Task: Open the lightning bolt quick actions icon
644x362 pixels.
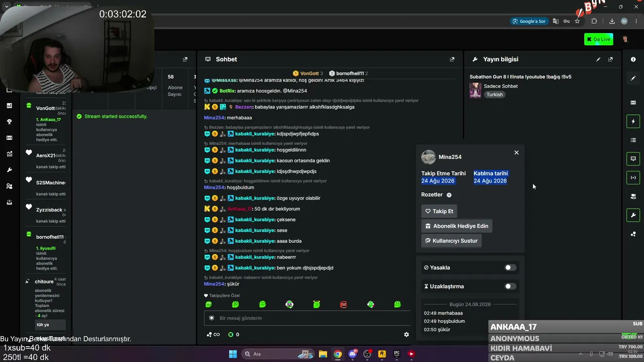Action: pyautogui.click(x=633, y=121)
